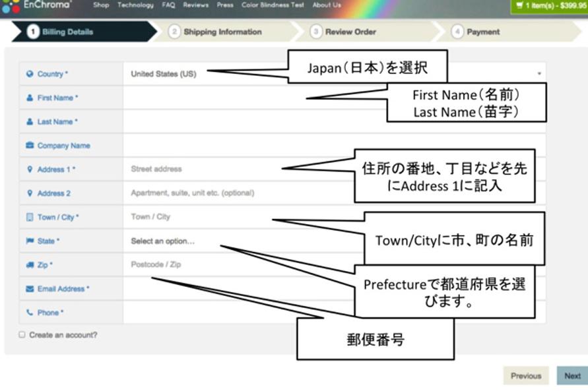Screen dimensions: 588x391
Task: Click the Country * field label
Action: tap(53, 74)
